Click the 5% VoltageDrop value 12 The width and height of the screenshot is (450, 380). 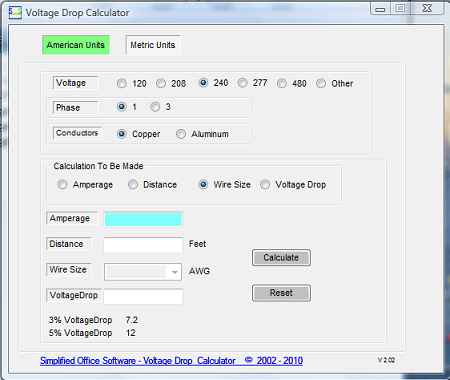[131, 333]
